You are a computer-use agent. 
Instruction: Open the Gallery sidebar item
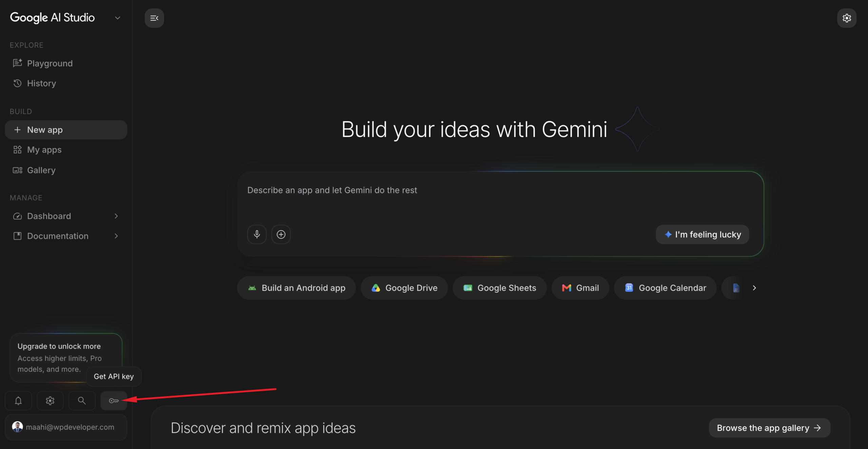tap(66, 170)
